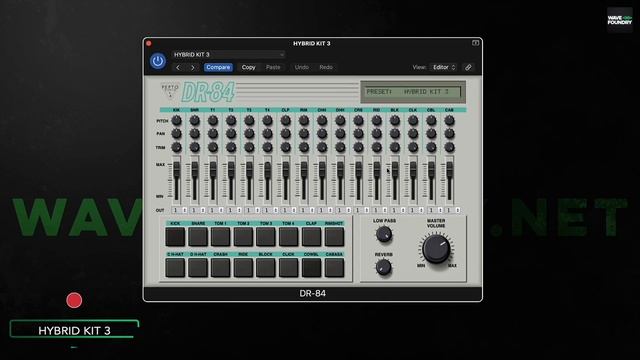Click the CLK channel TRIM knob
The height and width of the screenshot is (360, 640).
point(413,147)
